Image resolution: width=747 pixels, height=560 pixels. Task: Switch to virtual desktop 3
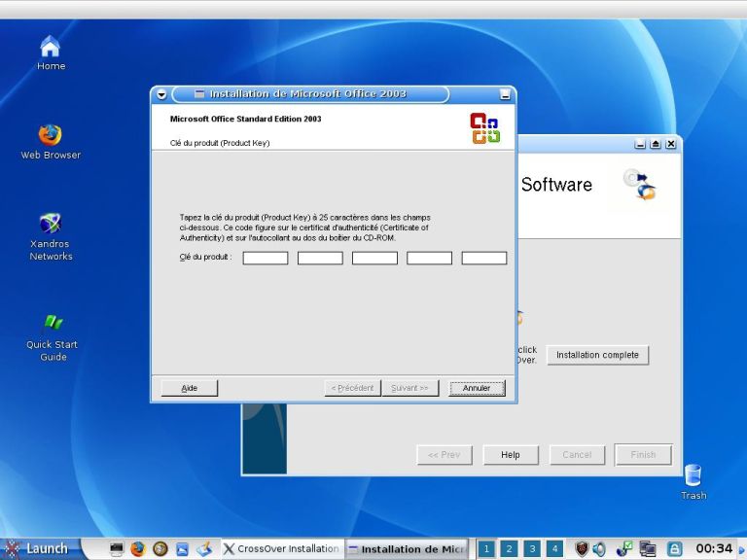point(532,549)
